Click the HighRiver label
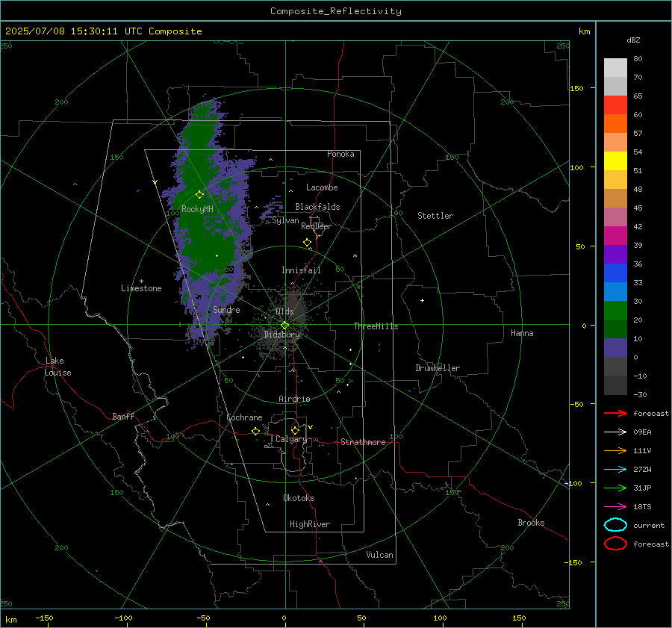The image size is (672, 628). [310, 524]
